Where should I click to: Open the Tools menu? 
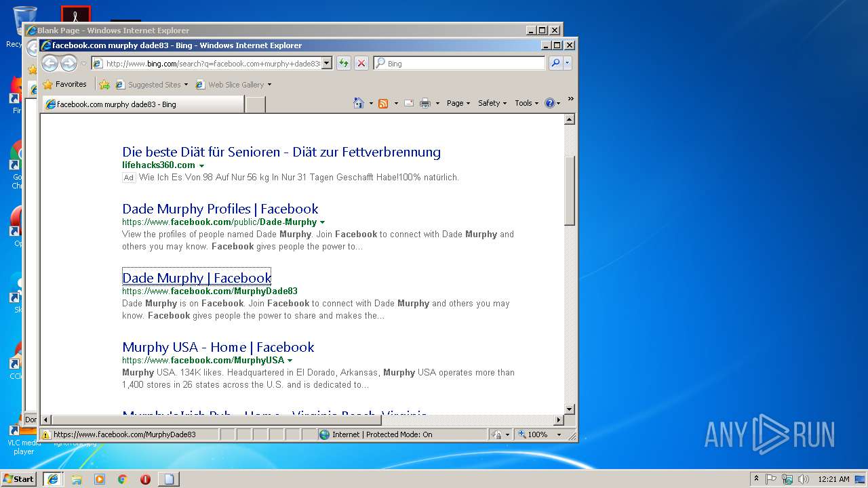click(526, 103)
